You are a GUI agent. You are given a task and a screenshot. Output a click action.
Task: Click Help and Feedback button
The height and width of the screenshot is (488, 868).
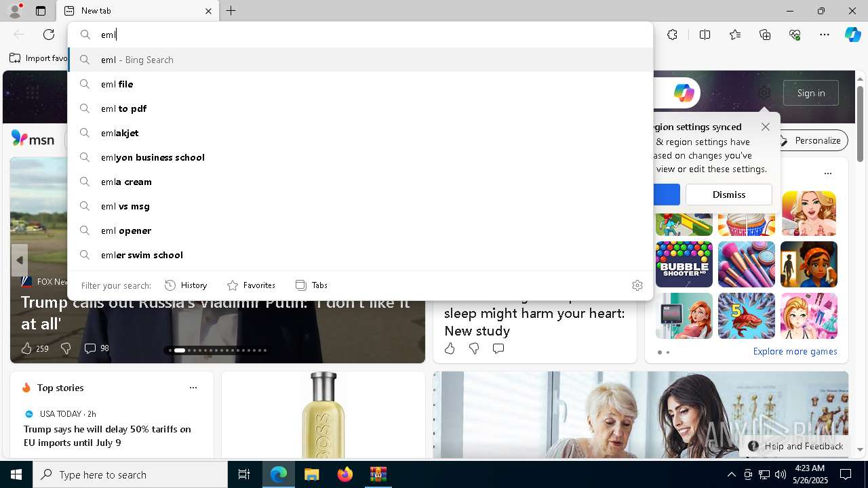coord(795,446)
